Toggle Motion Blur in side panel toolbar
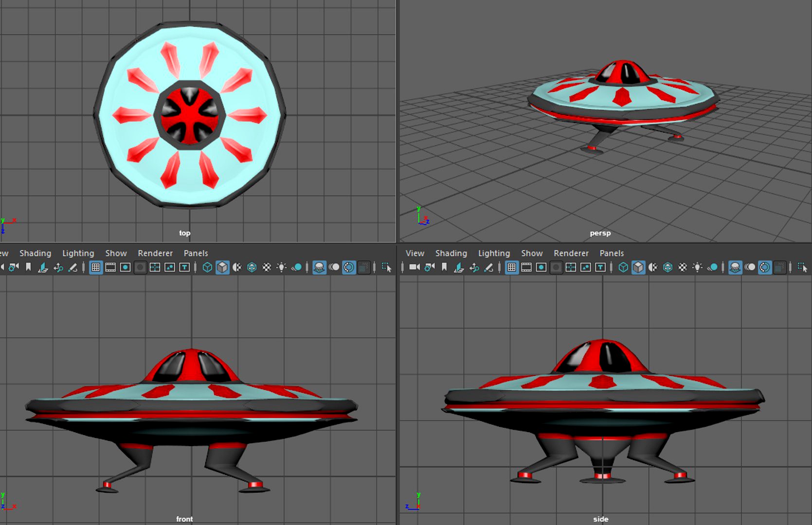Viewport: 812px width, 525px height. coord(750,267)
